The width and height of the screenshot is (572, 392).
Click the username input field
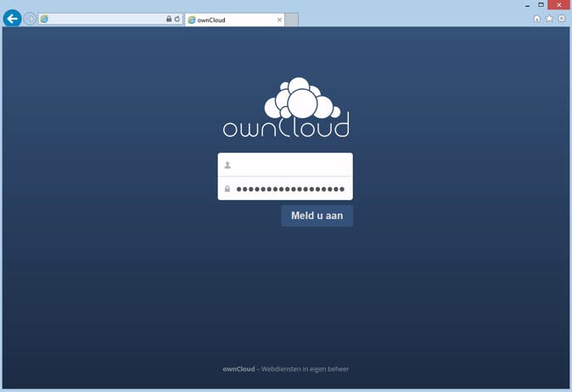tap(285, 165)
